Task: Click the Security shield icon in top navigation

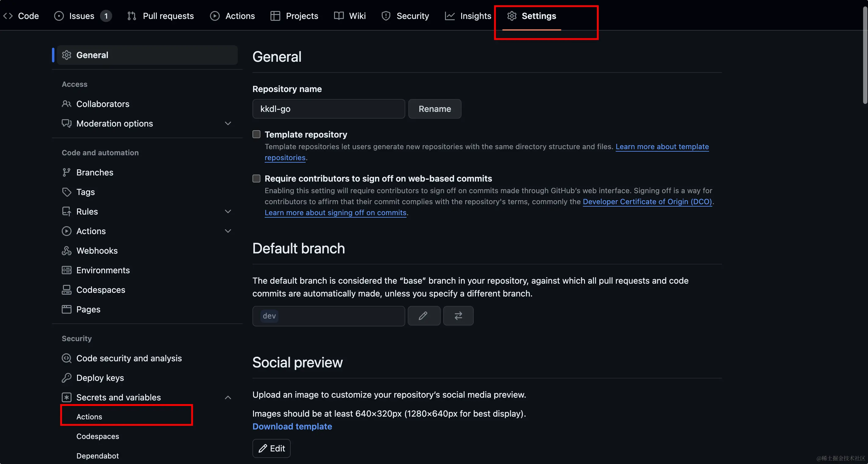Action: (386, 16)
